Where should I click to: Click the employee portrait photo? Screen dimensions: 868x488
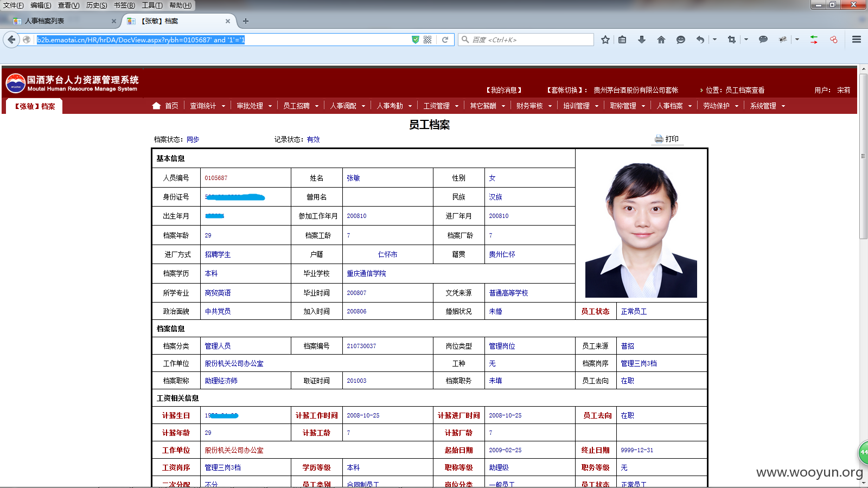[641, 230]
